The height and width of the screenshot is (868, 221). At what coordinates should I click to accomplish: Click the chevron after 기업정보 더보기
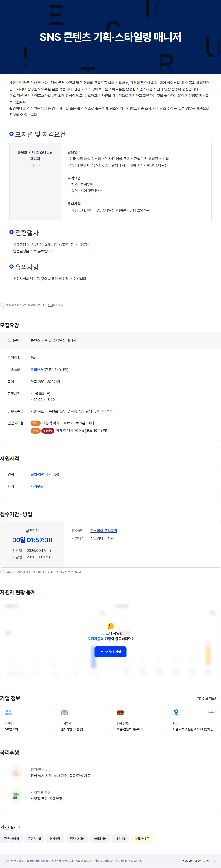coord(219,698)
